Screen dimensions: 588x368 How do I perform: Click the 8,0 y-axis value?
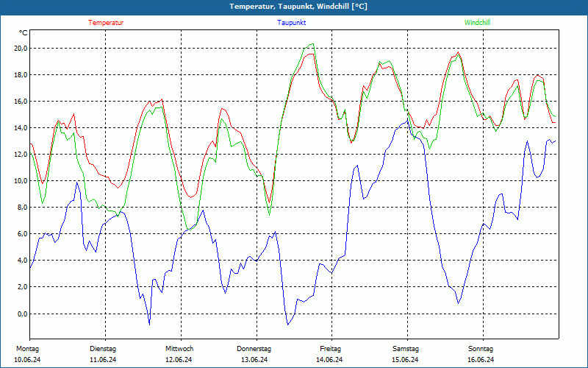22,208
